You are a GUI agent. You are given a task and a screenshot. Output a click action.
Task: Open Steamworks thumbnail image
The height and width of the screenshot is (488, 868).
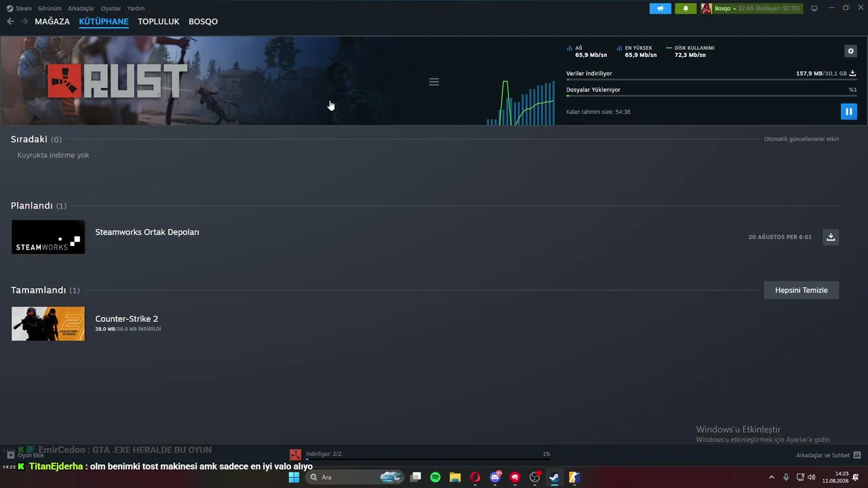coord(48,237)
